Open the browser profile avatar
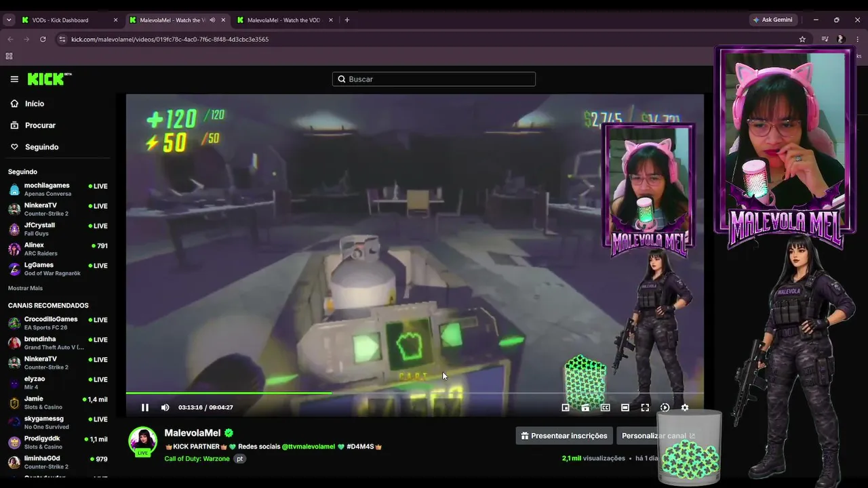This screenshot has height=488, width=868. (x=841, y=39)
